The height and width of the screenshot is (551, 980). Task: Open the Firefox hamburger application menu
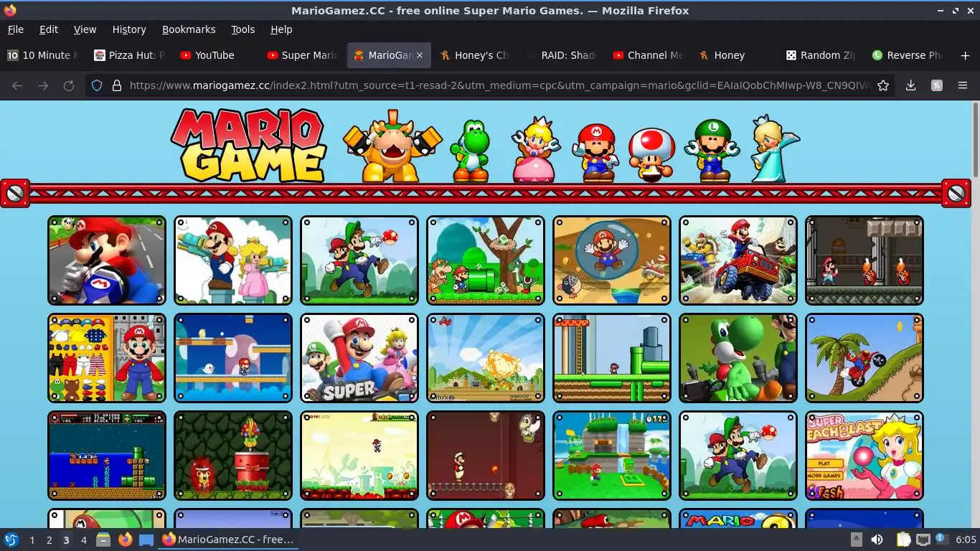coord(963,85)
